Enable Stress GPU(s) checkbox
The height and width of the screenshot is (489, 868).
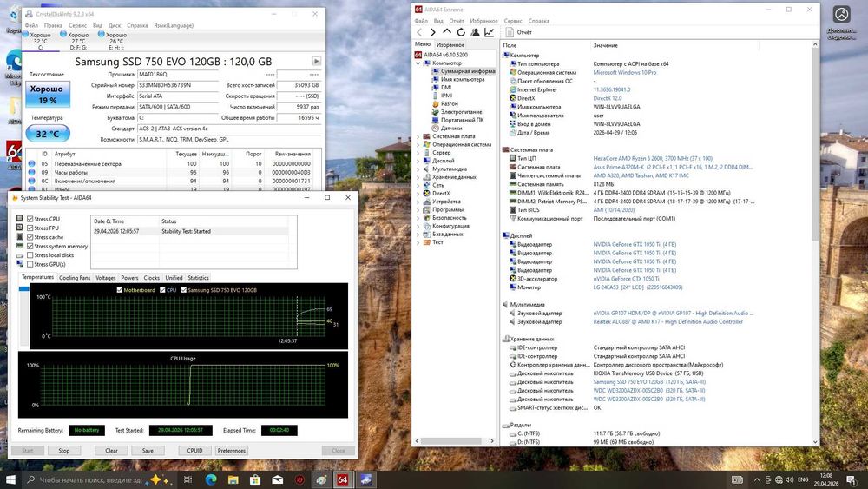click(30, 264)
